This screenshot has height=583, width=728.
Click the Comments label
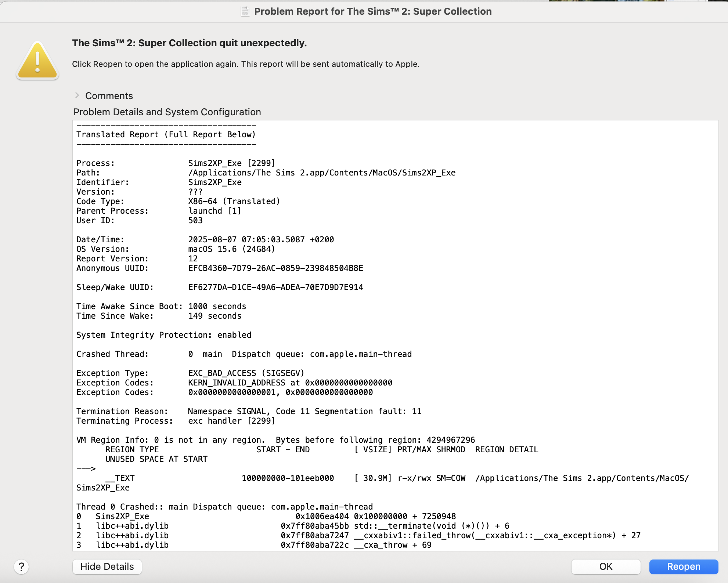click(109, 96)
